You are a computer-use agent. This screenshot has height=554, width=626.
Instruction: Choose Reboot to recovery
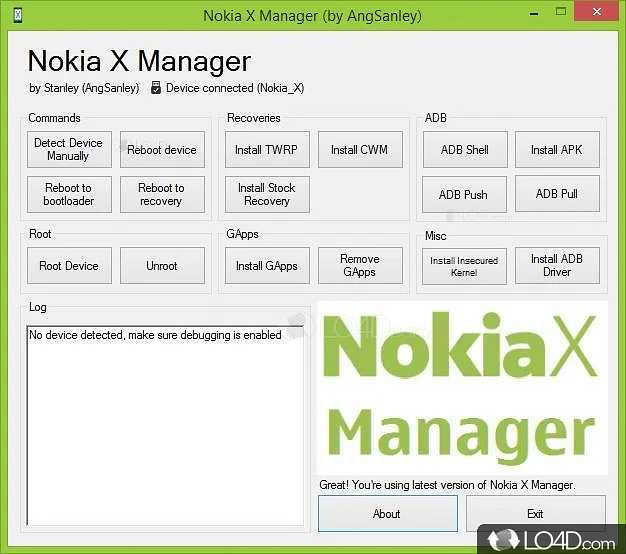[162, 194]
